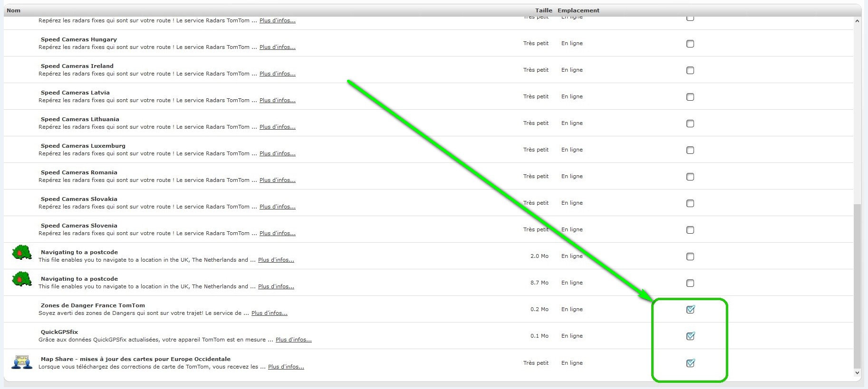The width and height of the screenshot is (868, 389).
Task: Tick the Speed Cameras Romania checkbox
Action: [x=690, y=177]
